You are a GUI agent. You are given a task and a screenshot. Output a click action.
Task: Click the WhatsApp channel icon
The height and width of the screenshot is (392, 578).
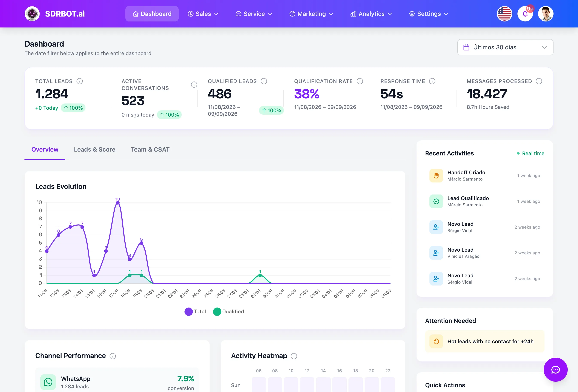(x=48, y=382)
